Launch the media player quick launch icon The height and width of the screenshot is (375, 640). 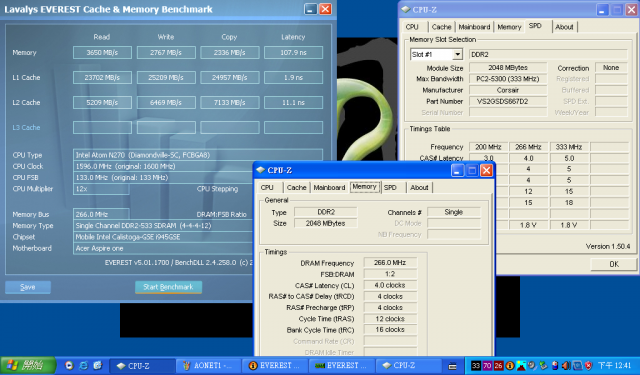69,365
